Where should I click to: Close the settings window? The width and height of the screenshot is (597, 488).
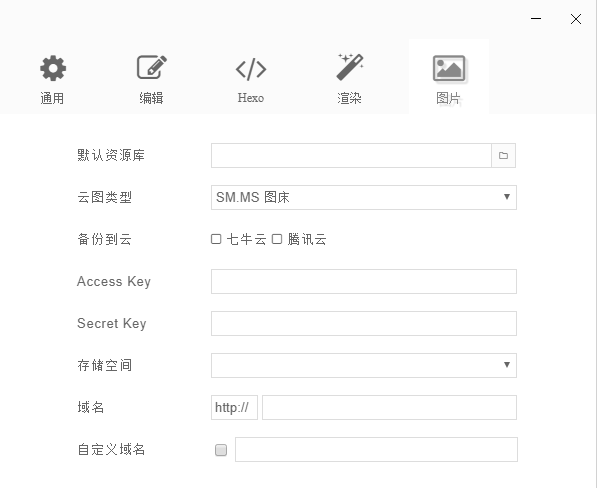pos(576,19)
